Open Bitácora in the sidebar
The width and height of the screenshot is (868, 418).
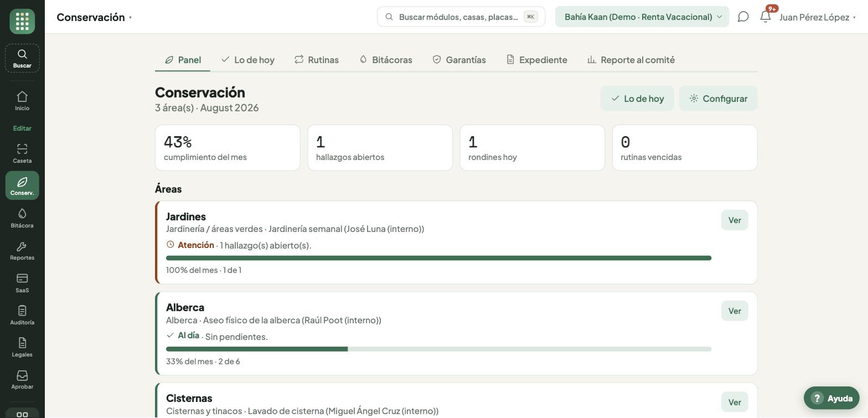pyautogui.click(x=22, y=218)
